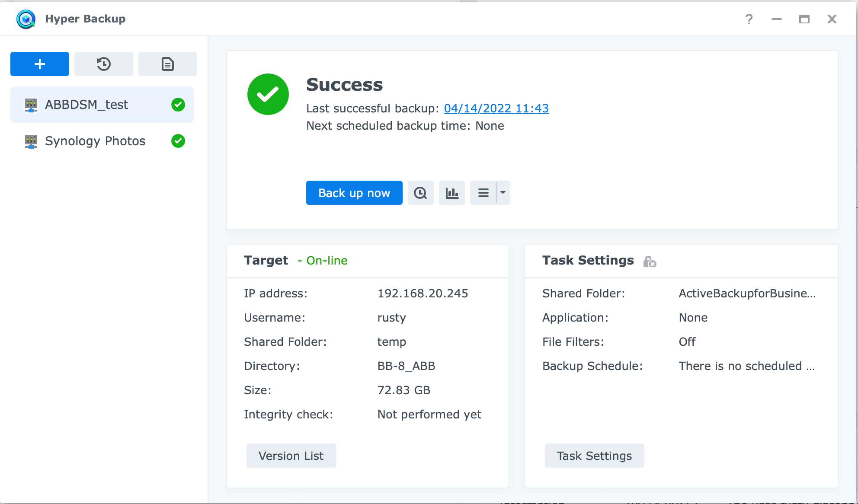This screenshot has width=858, height=504.
Task: Close the Hyper Backup window
Action: pyautogui.click(x=832, y=19)
